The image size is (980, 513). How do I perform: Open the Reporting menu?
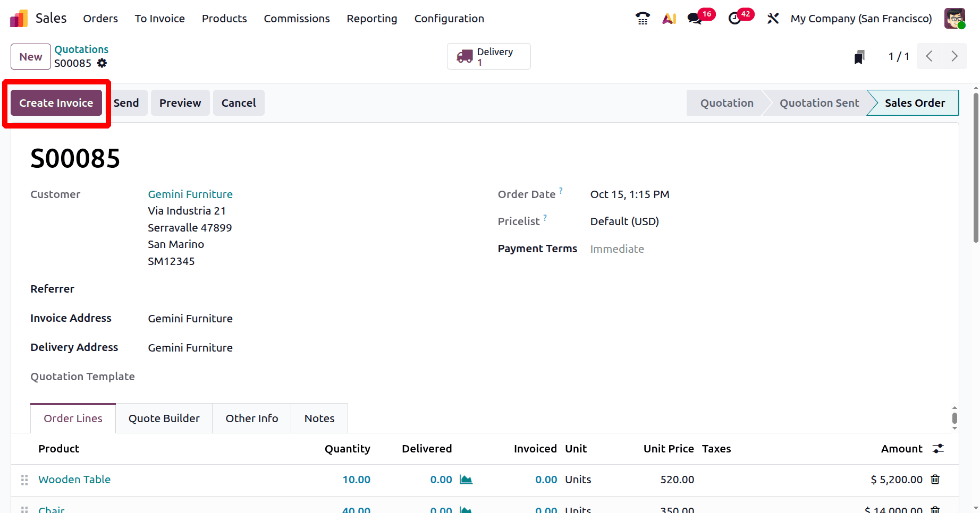click(371, 18)
